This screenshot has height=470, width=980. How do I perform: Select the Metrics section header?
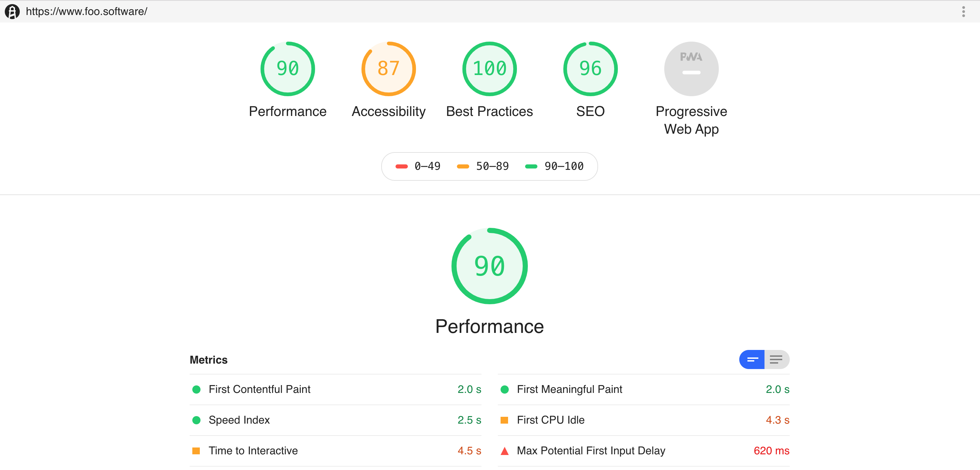pos(208,359)
